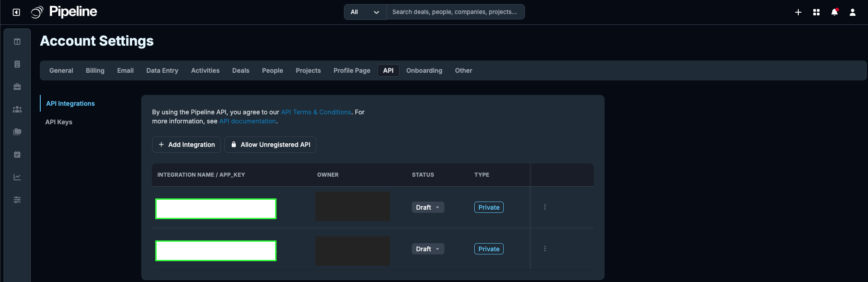Click the Add Integration button
The height and width of the screenshot is (282, 868).
(x=186, y=145)
